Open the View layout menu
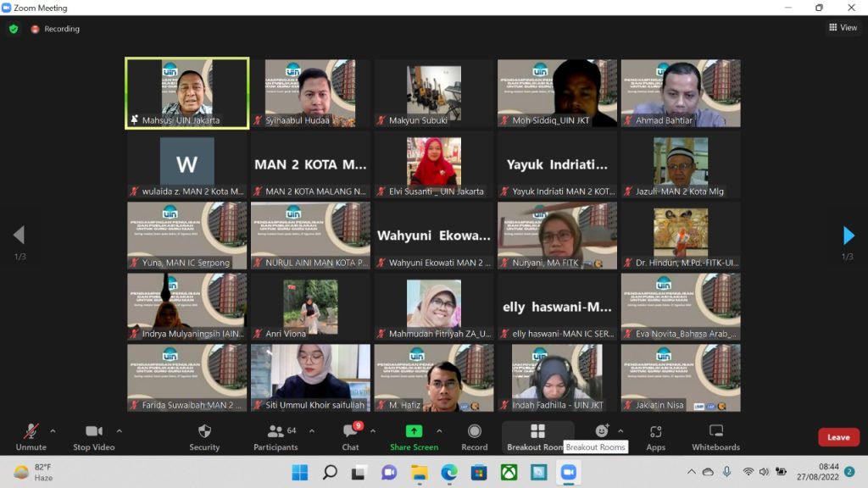868x488 pixels. (x=843, y=28)
